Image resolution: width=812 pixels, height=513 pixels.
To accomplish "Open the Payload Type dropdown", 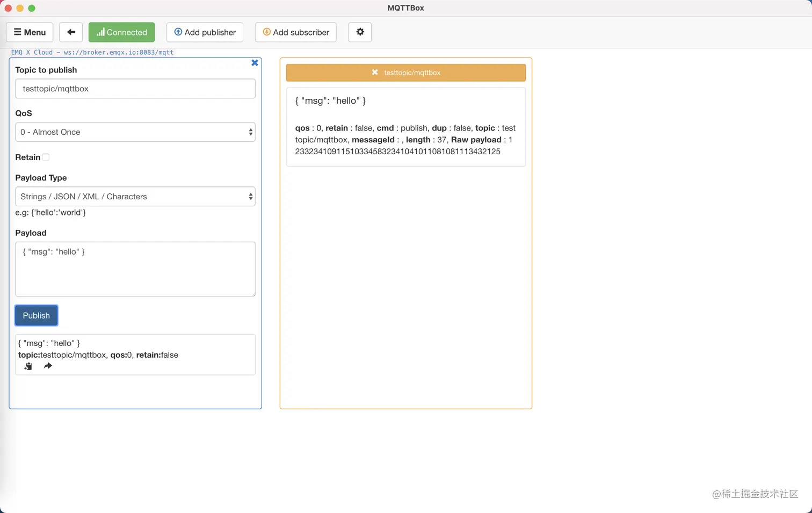I will [135, 197].
